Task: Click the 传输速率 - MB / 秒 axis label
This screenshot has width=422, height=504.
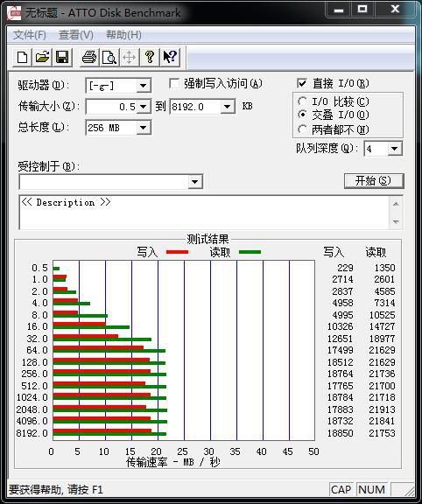Action: [x=173, y=462]
